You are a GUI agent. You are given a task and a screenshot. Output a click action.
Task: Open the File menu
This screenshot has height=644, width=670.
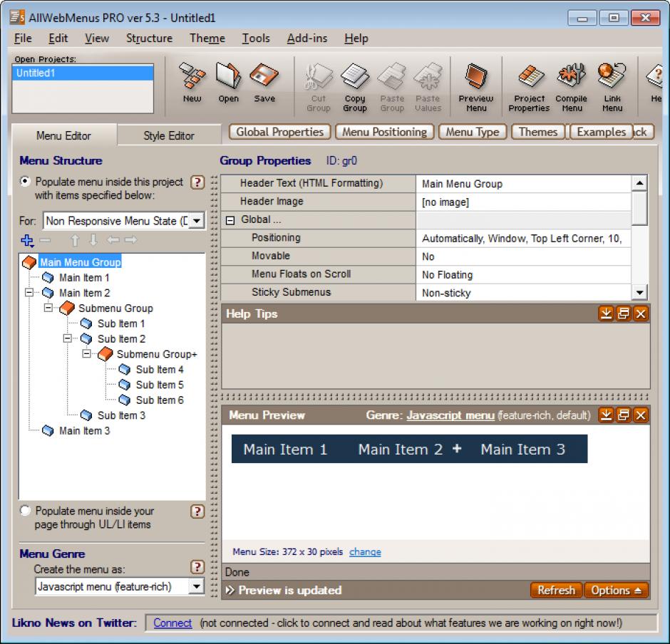(23, 38)
